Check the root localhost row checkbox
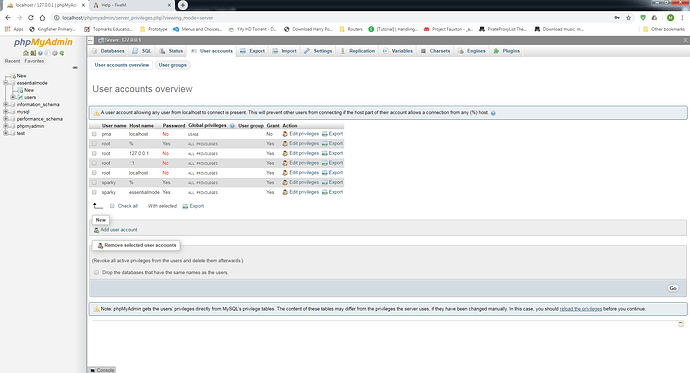 [94, 173]
